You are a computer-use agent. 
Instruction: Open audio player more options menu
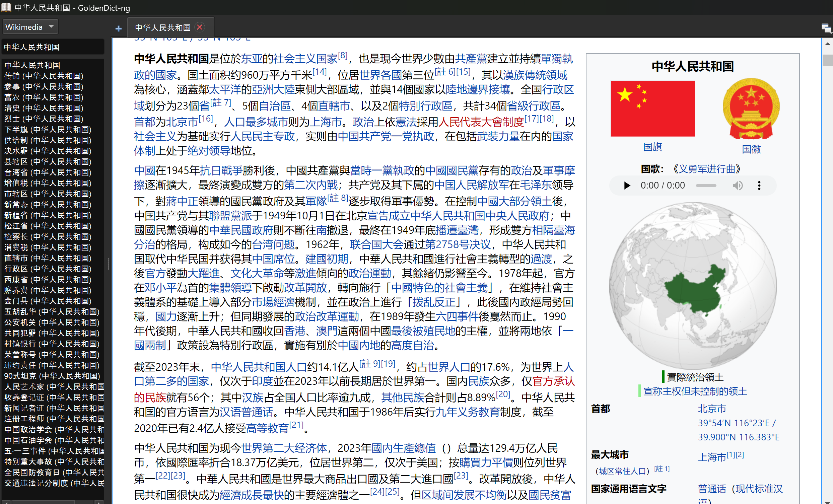(759, 186)
